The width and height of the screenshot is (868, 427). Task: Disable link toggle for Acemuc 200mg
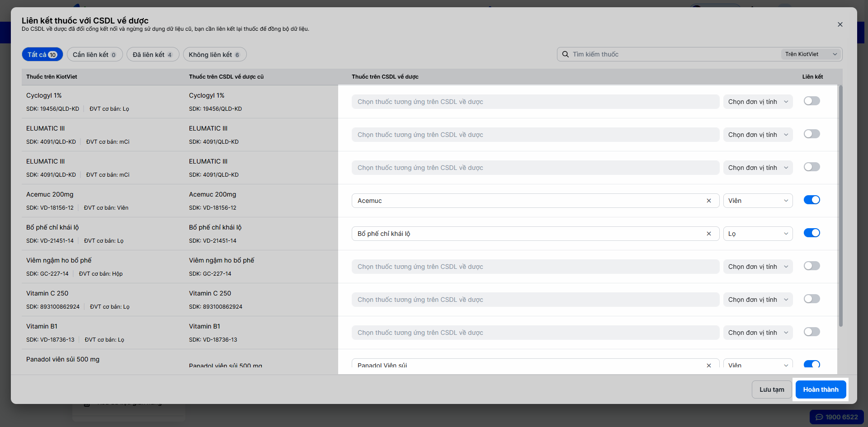tap(812, 200)
